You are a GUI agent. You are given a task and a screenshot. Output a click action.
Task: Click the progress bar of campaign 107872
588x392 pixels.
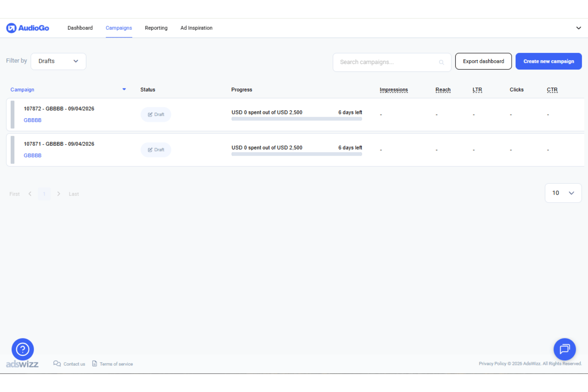(297, 119)
